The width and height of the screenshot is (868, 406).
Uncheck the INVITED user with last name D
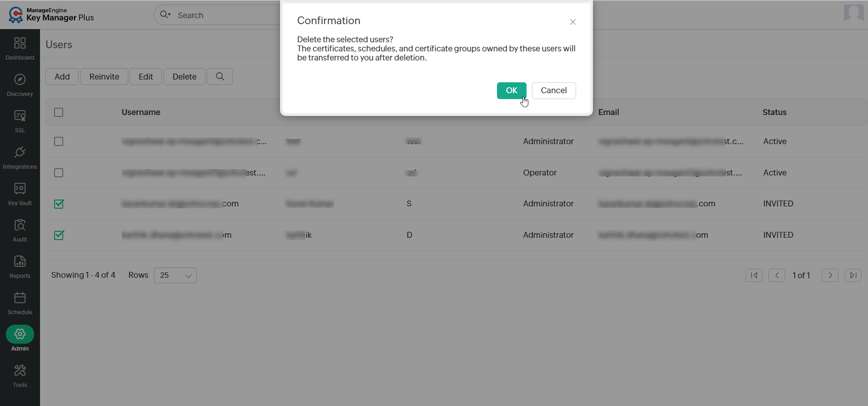coord(59,235)
